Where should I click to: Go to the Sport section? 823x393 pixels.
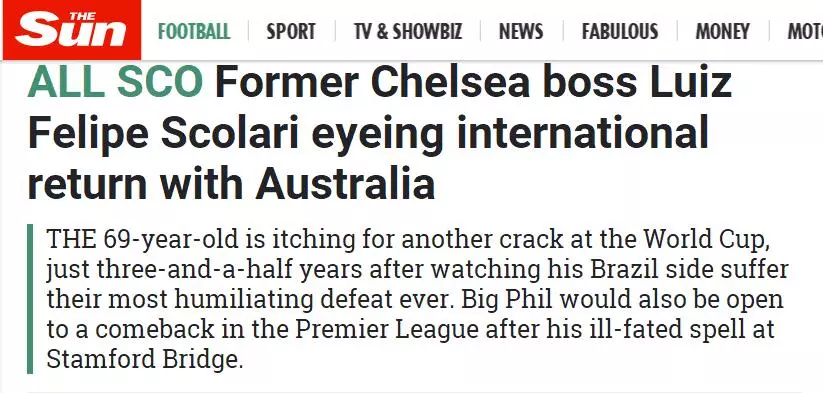291,31
